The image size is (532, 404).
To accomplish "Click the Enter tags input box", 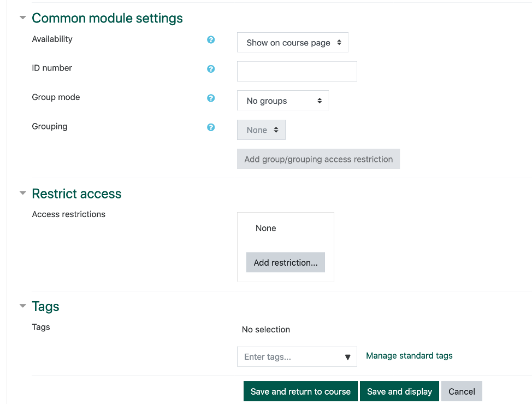I will coord(284,356).
